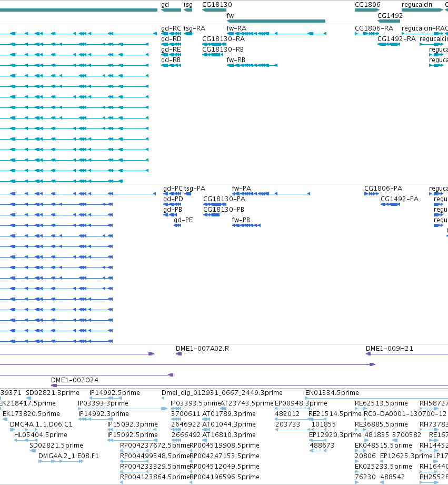Screen dimensions: 448x485
Task: Click the CG18130-PB protein label
Action: point(224,210)
